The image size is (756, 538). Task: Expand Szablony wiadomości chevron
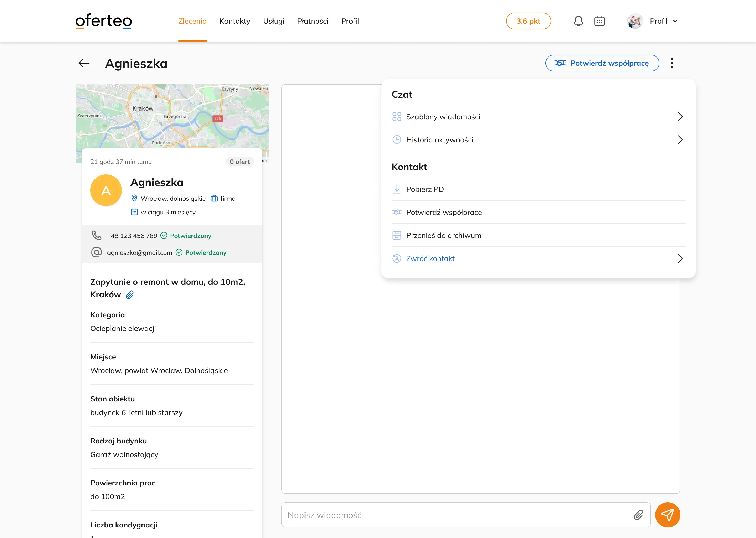point(680,117)
